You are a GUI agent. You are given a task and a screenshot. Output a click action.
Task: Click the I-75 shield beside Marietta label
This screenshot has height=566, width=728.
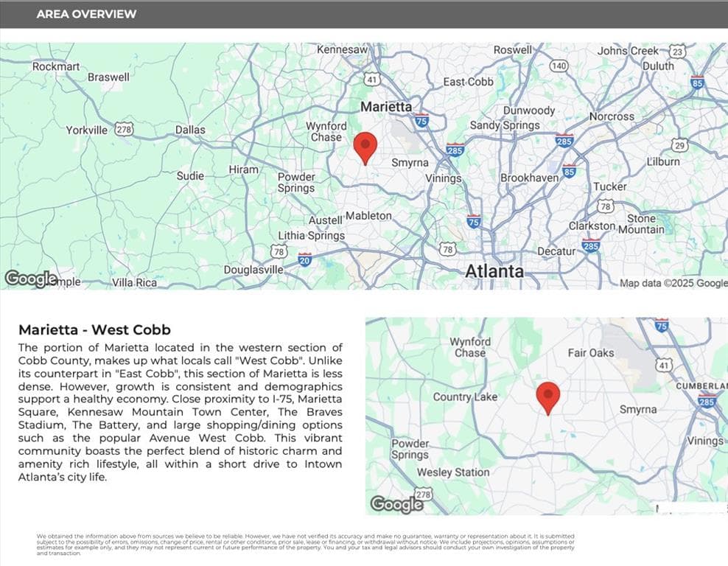click(x=421, y=120)
